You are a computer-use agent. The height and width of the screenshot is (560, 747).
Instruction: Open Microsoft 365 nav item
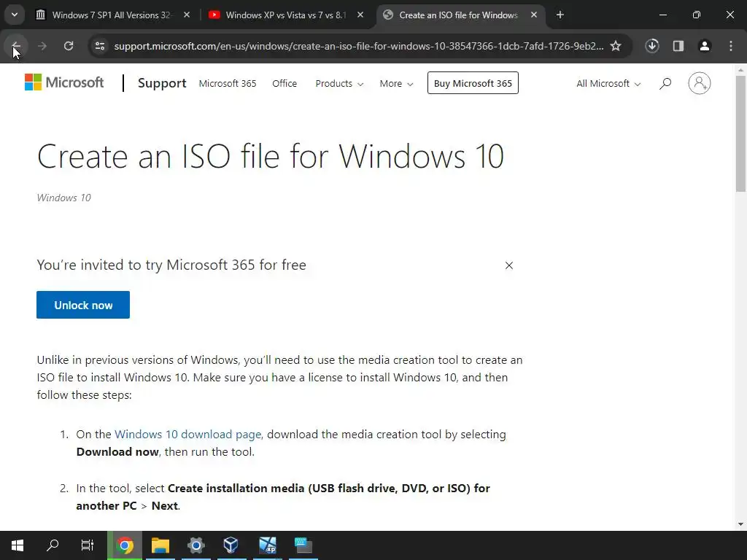pos(228,84)
